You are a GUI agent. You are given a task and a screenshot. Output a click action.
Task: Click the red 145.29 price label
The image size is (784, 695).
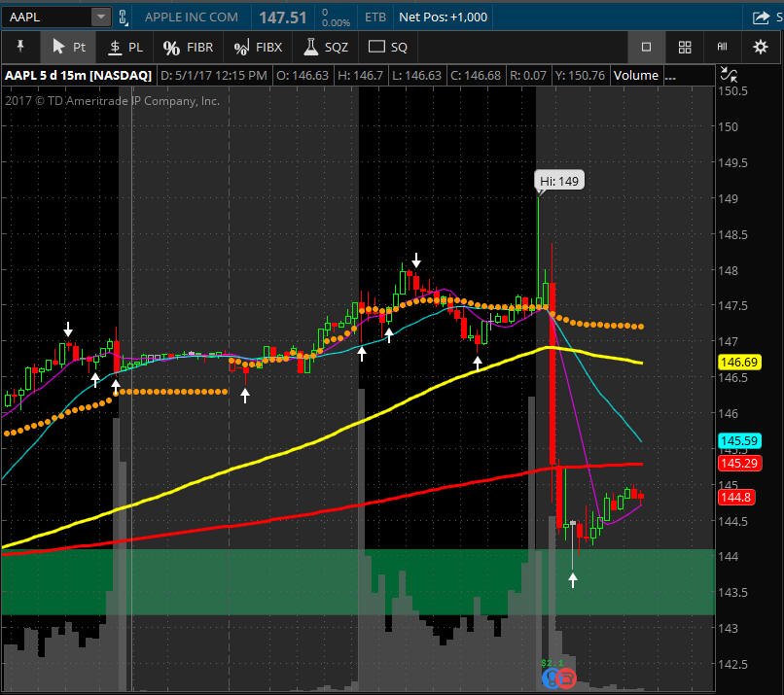pyautogui.click(x=739, y=463)
